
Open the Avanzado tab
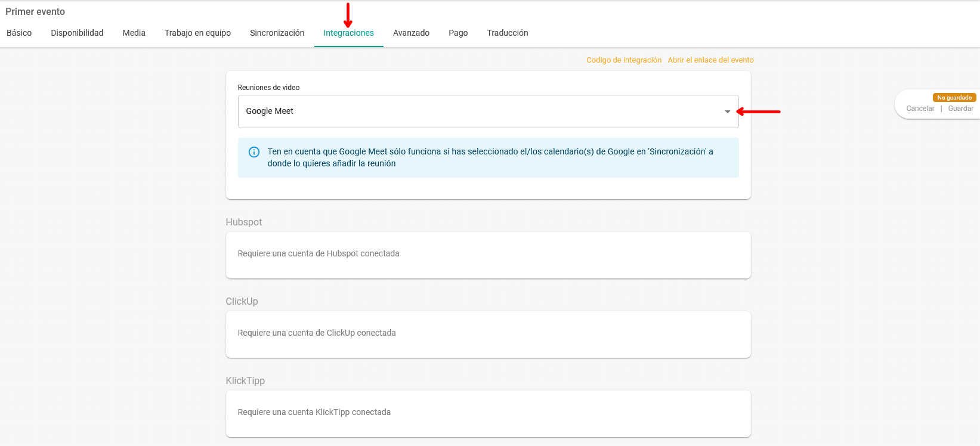tap(411, 33)
